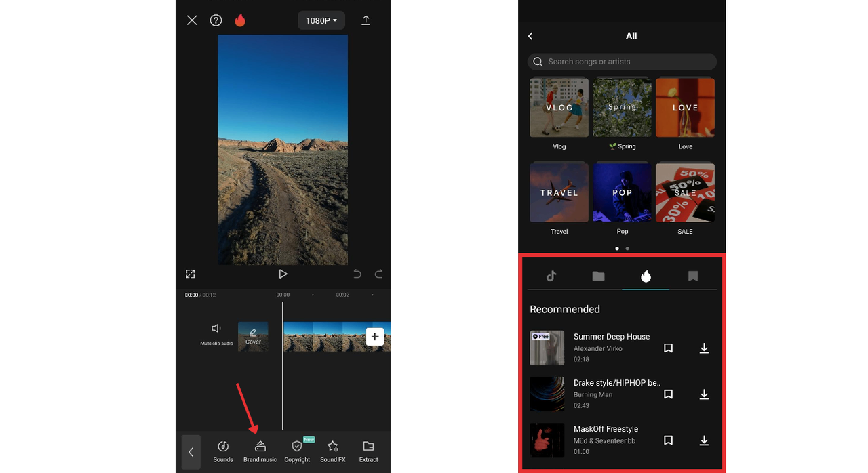Play the Drake style/HIPHOP track
This screenshot has height=473, width=868.
(x=547, y=394)
